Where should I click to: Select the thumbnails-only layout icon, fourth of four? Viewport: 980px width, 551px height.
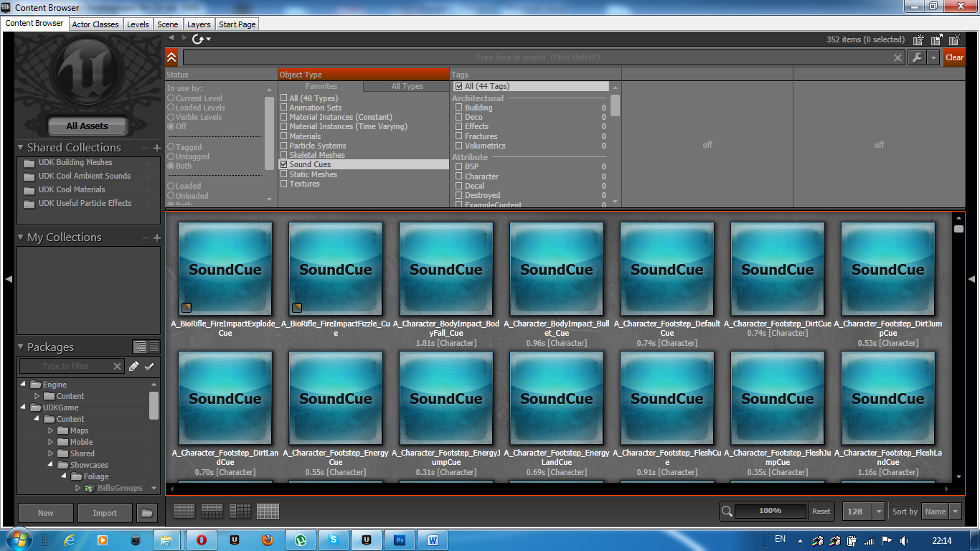(268, 511)
